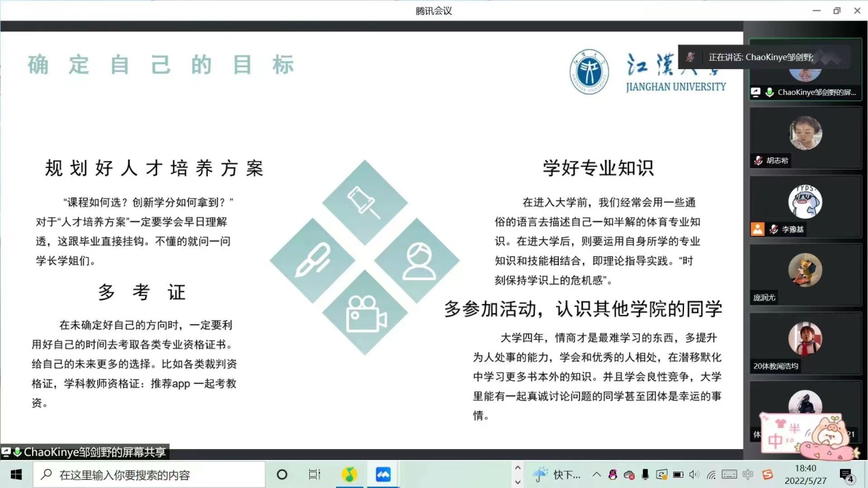Select 20体教闻浩均's participant tile
This screenshot has height=488, width=868.
(805, 342)
